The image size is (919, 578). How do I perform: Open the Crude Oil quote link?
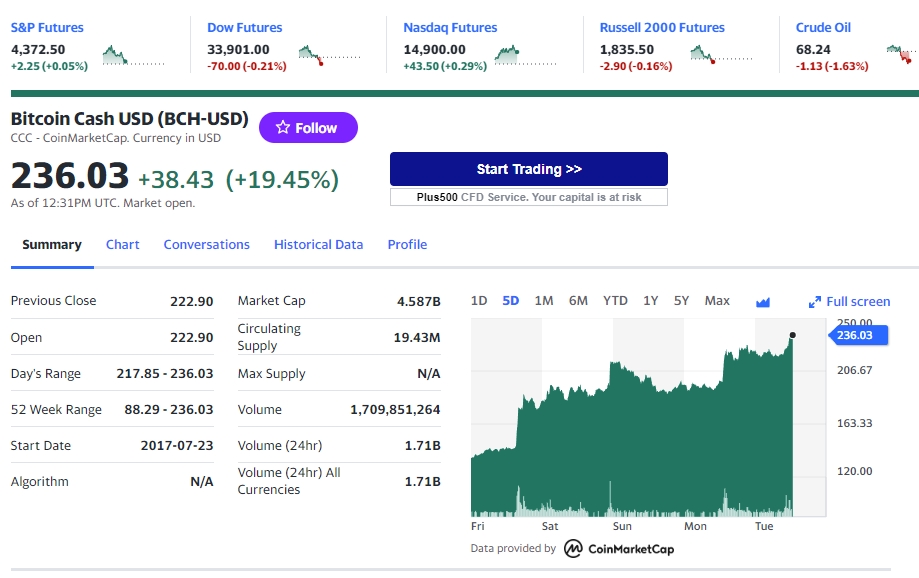823,28
